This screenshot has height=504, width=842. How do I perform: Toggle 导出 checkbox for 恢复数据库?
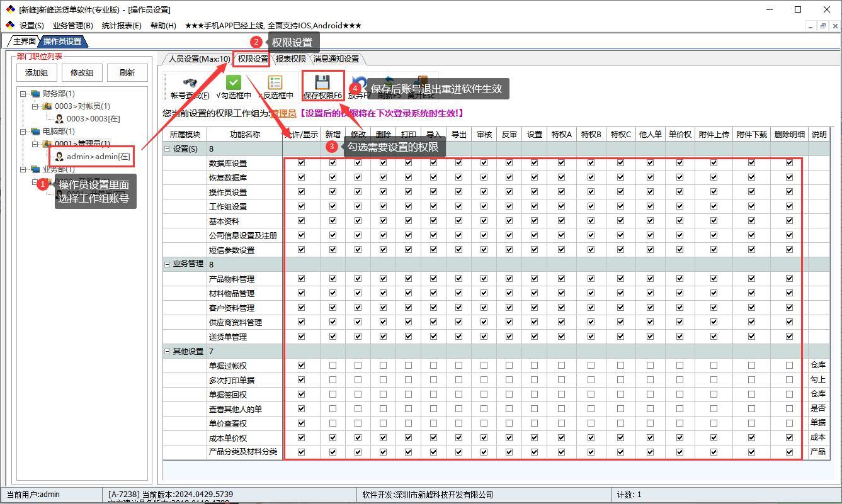pyautogui.click(x=458, y=177)
